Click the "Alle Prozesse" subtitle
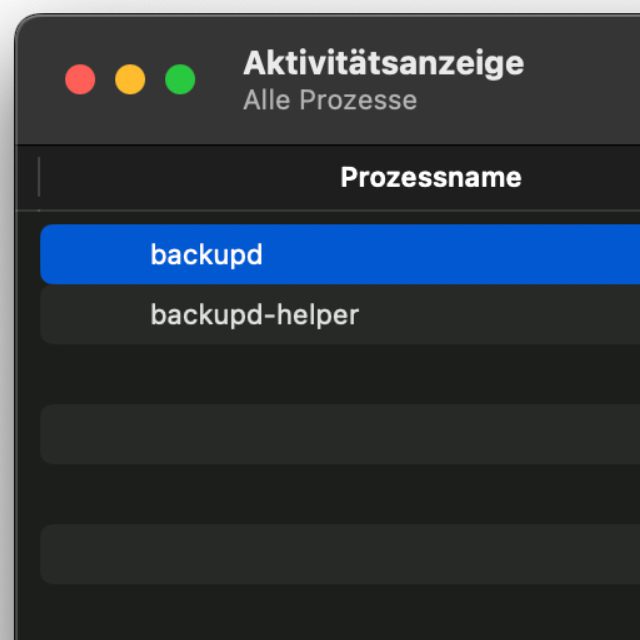The width and height of the screenshot is (640, 640). pyautogui.click(x=330, y=100)
